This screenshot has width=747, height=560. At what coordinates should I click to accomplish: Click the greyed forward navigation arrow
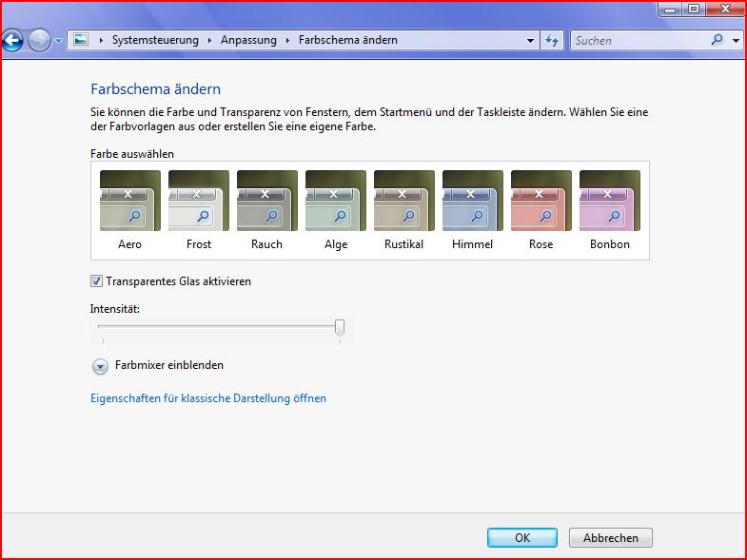39,41
